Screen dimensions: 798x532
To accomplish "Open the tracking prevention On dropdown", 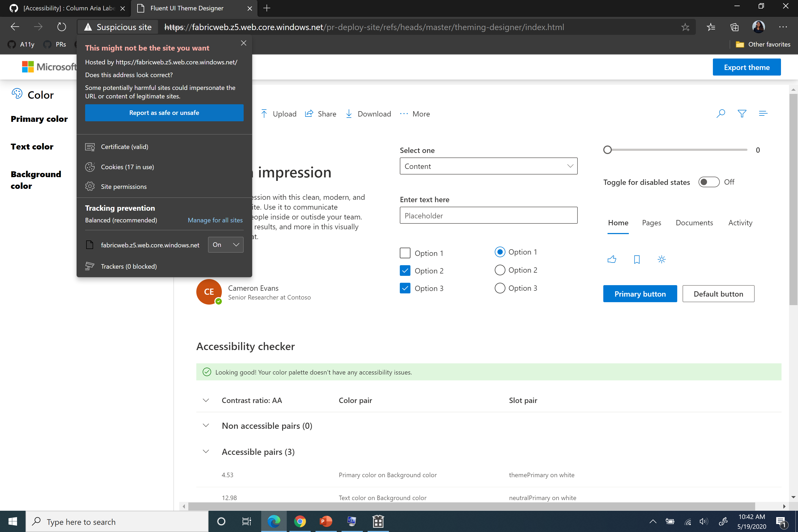I will [225, 245].
